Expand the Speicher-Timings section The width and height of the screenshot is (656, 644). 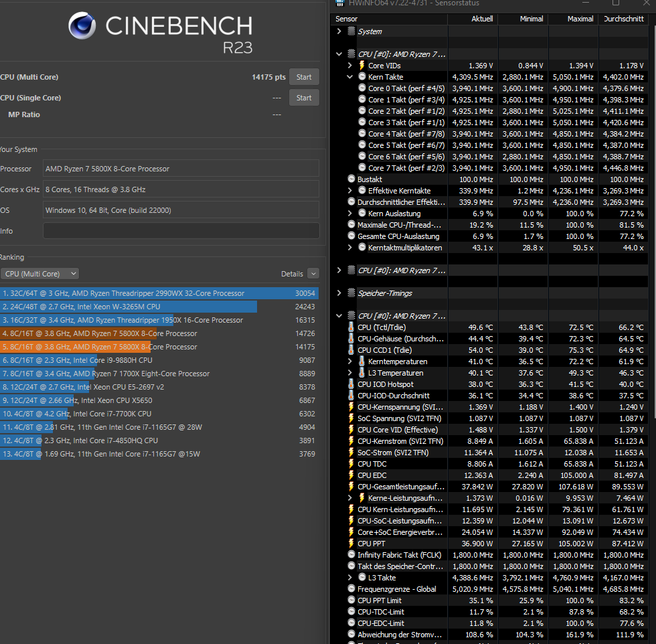(x=339, y=293)
